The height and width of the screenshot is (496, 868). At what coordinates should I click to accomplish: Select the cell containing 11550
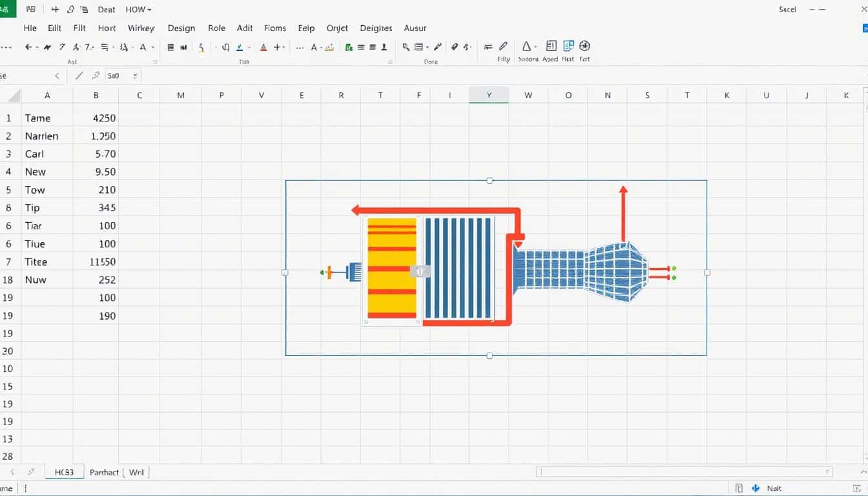[96, 262]
